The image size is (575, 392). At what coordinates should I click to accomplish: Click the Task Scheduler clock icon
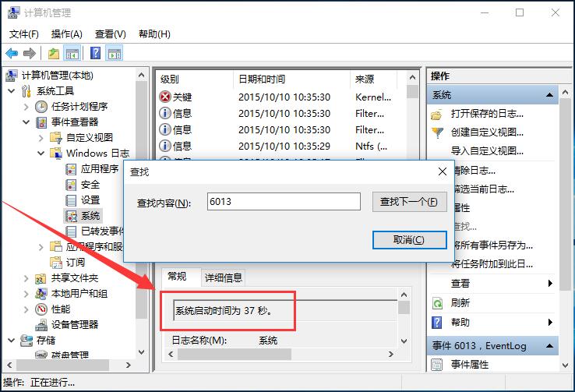click(42, 107)
